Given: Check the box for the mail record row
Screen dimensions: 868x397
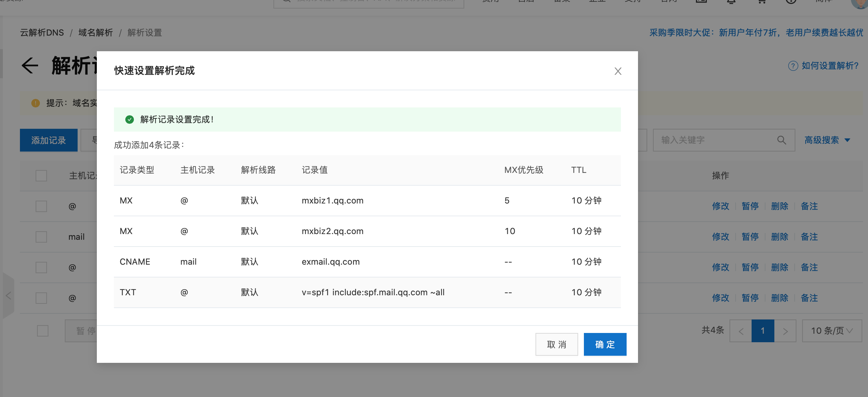Looking at the screenshot, I should 41,237.
